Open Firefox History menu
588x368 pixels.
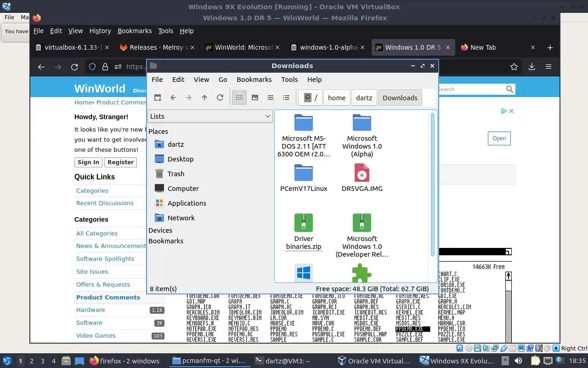coord(100,31)
